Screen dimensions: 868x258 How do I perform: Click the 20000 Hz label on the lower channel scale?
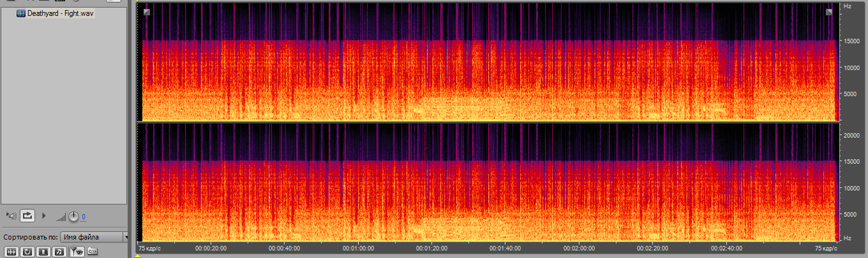pyautogui.click(x=851, y=135)
